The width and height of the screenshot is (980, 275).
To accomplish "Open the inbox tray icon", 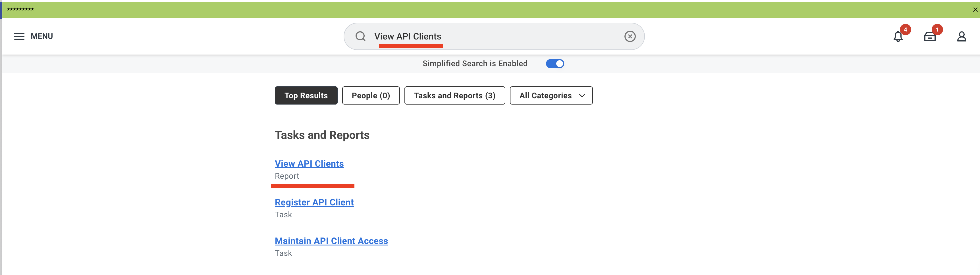I will click(x=930, y=37).
